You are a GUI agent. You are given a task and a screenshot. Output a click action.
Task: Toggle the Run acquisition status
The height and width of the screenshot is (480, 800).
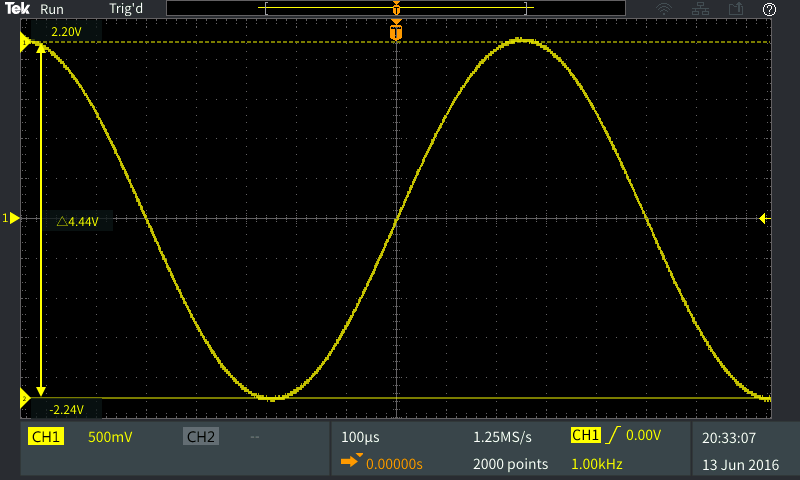52,9
